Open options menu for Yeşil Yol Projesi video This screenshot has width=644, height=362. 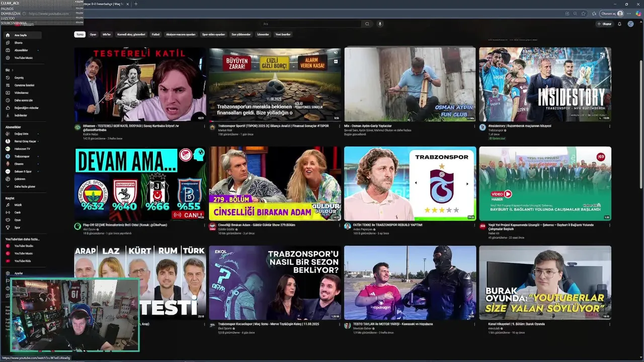(x=610, y=226)
